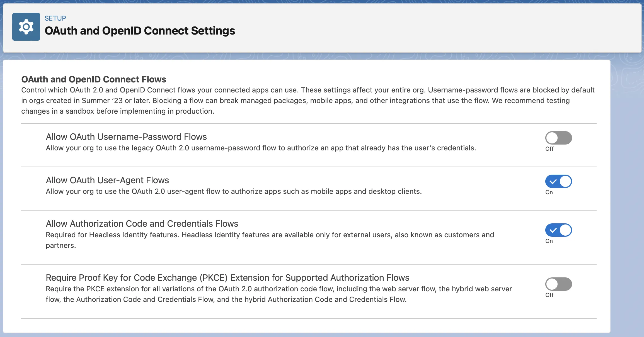
Task: Click the Require Proof Key for Code Exchange label
Action: click(x=227, y=278)
